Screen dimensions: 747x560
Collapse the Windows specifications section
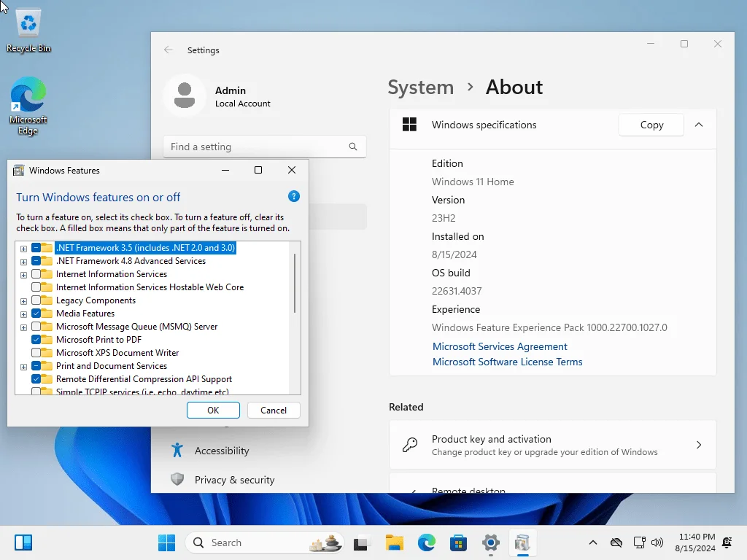point(699,125)
